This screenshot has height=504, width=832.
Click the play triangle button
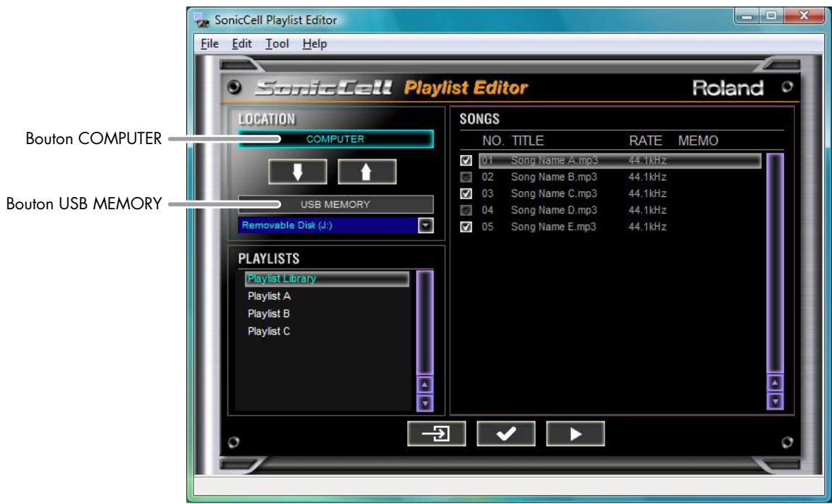pos(575,434)
